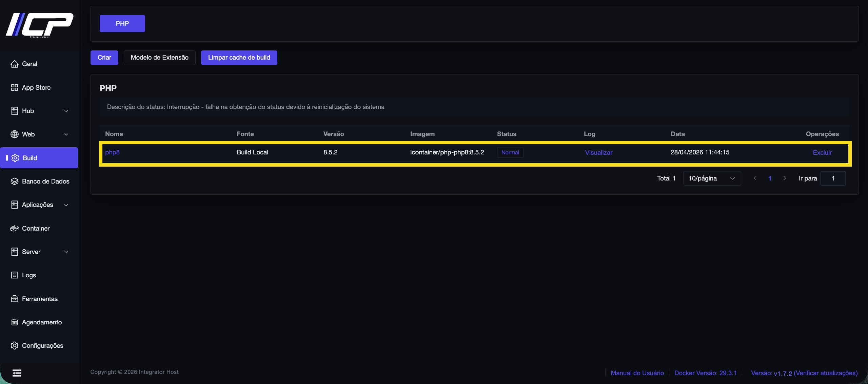Click the Ferramentas toolbox icon
This screenshot has width=868, height=384.
click(x=14, y=299)
